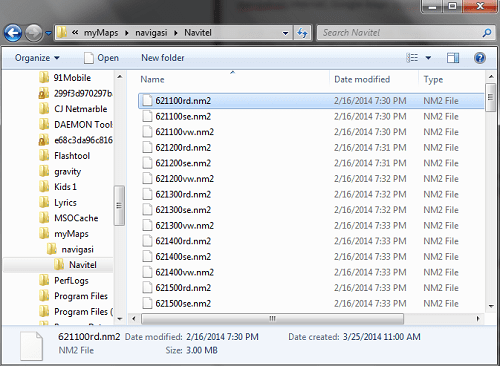
Task: Open the view options dropdown arrow
Action: [428, 58]
